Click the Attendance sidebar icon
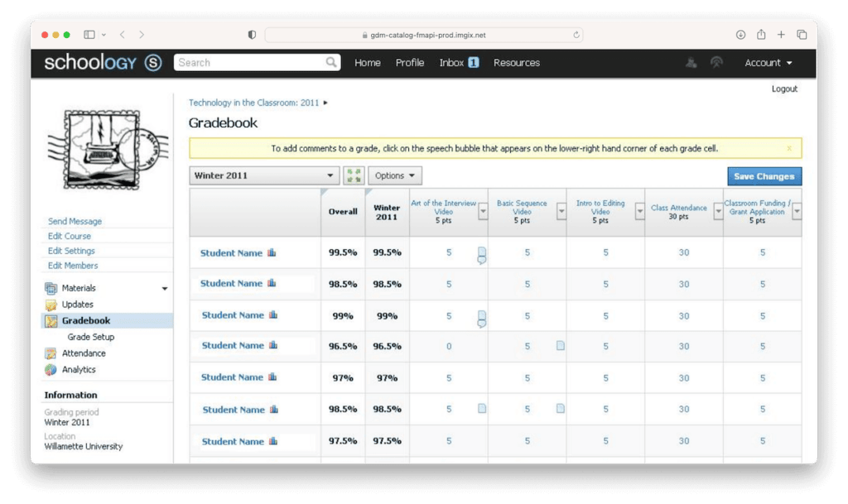 point(51,353)
